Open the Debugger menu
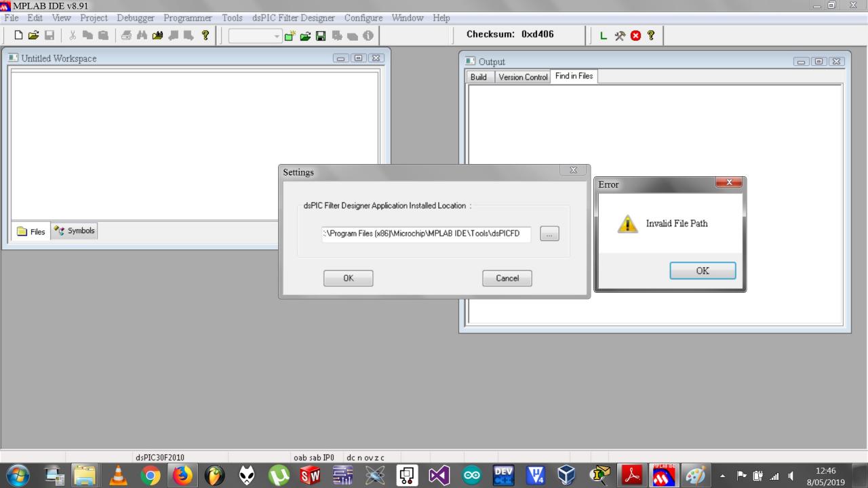868x488 pixels. pos(136,18)
